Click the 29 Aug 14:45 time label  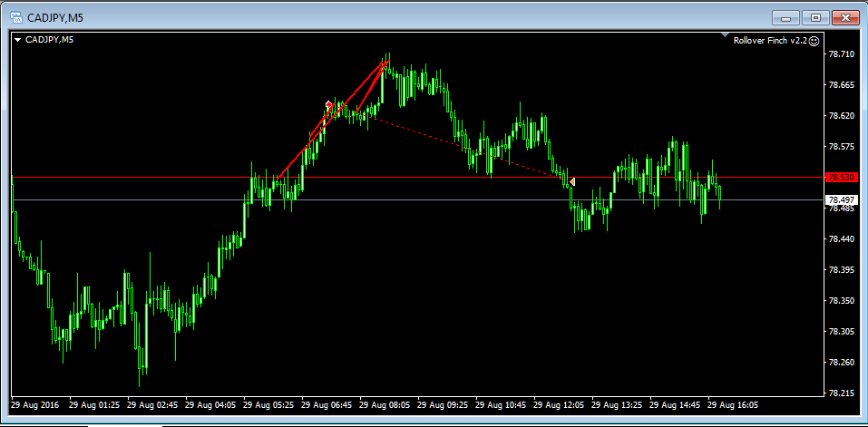click(673, 405)
